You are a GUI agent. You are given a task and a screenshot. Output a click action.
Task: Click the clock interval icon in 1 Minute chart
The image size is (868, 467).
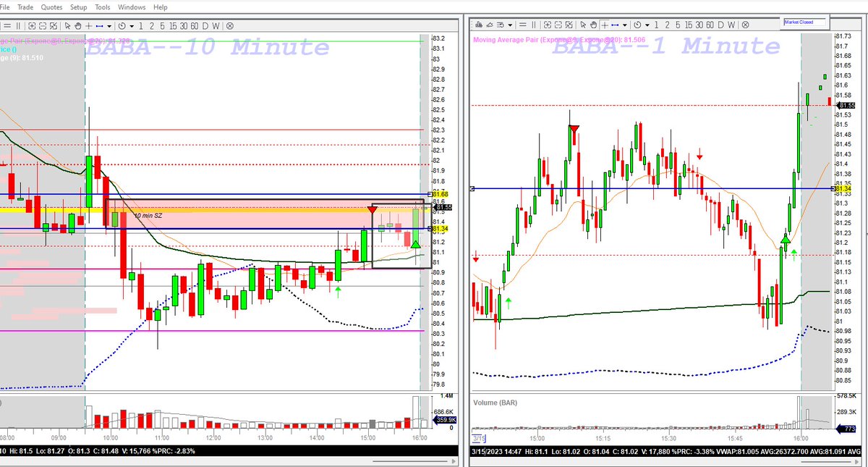(x=637, y=25)
